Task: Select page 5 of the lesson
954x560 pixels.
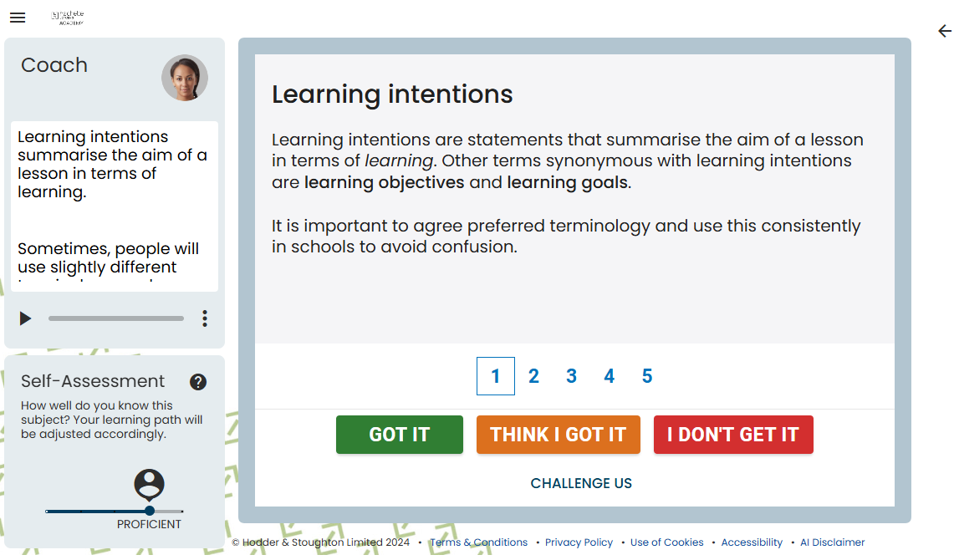Action: pos(647,376)
